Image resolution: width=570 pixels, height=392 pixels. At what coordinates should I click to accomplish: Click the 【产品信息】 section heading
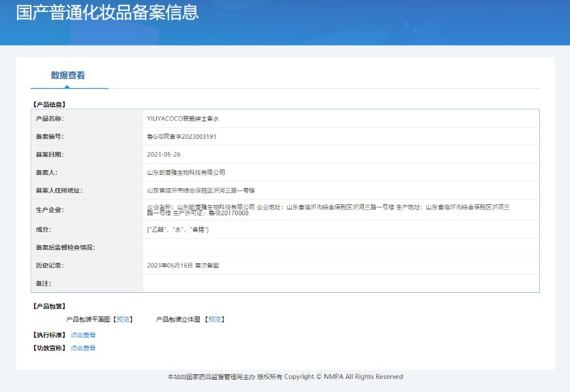[x=49, y=104]
